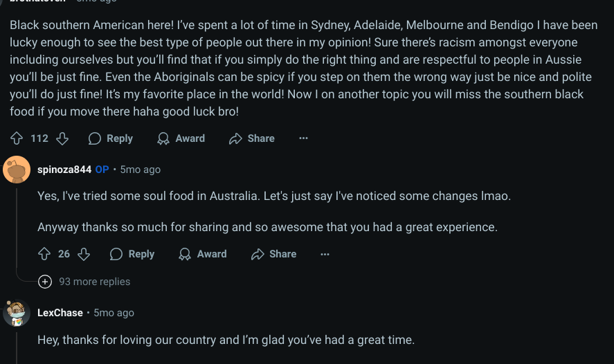614x364 pixels.
Task: Open spinoza844's user profile
Action: (64, 170)
